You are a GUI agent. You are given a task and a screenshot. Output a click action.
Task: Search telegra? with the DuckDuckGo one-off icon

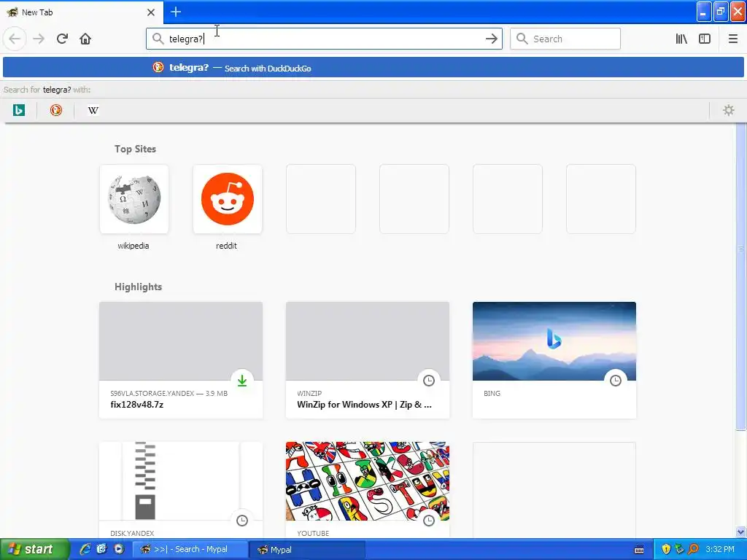coord(56,111)
